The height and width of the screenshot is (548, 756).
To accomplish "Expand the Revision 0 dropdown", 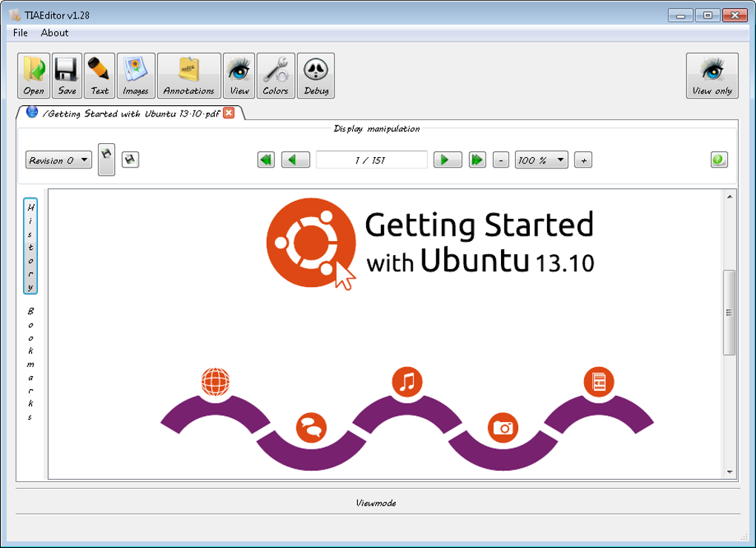I will click(59, 160).
